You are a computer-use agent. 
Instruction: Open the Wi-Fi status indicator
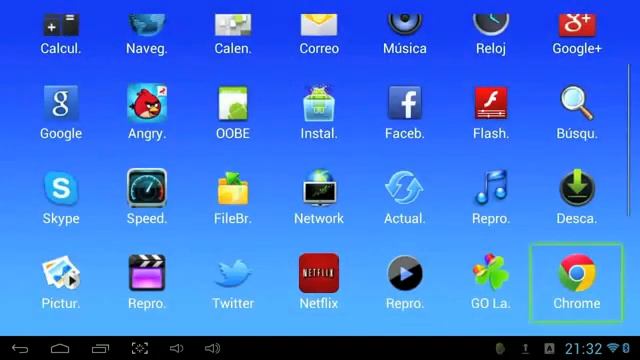tap(613, 348)
